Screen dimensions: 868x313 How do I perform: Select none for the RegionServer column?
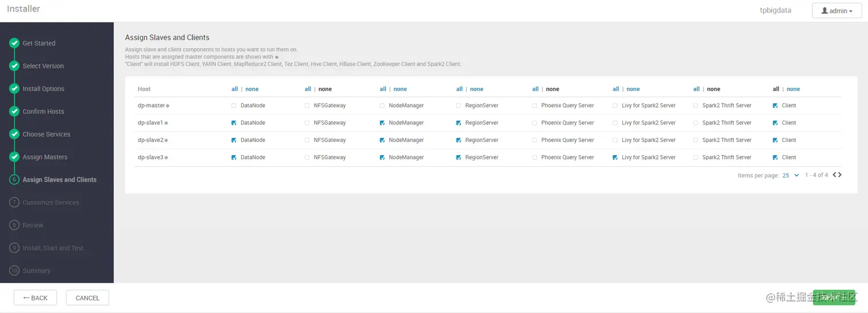[x=476, y=89]
